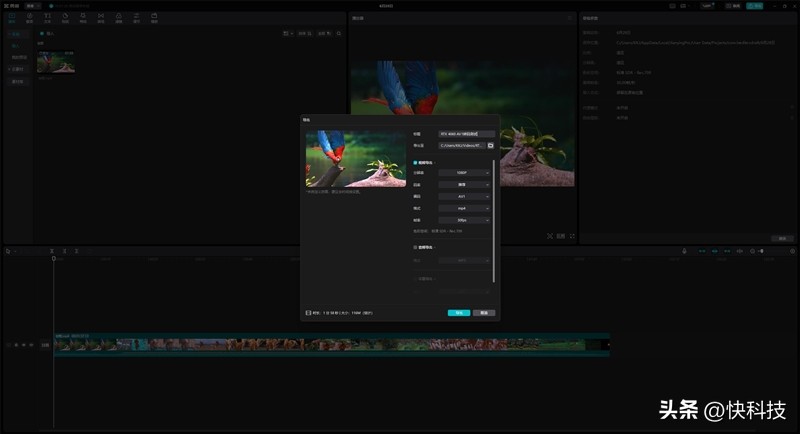Click the Cancel button in export dialog
The height and width of the screenshot is (434, 800).
point(484,313)
